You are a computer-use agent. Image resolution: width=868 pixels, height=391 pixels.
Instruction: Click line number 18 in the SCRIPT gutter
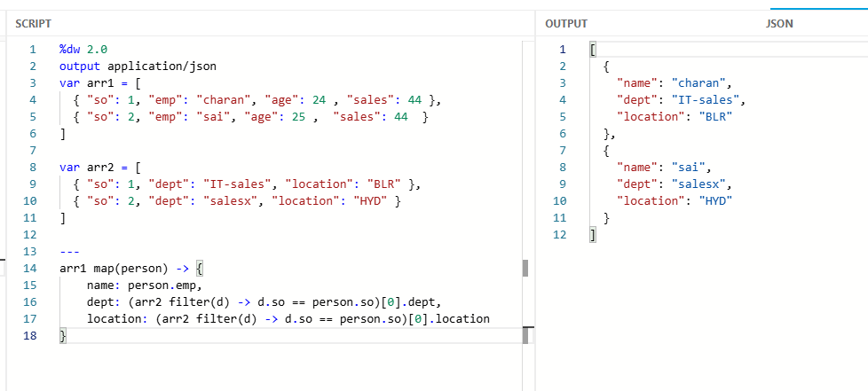pos(29,336)
